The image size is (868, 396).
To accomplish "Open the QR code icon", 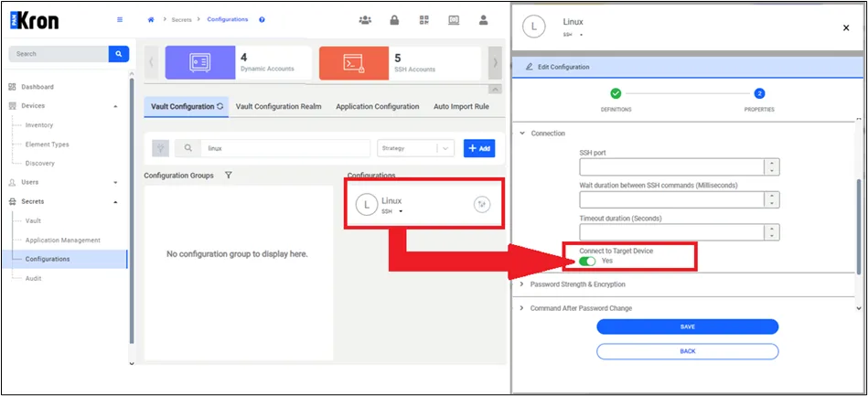I will tap(424, 20).
